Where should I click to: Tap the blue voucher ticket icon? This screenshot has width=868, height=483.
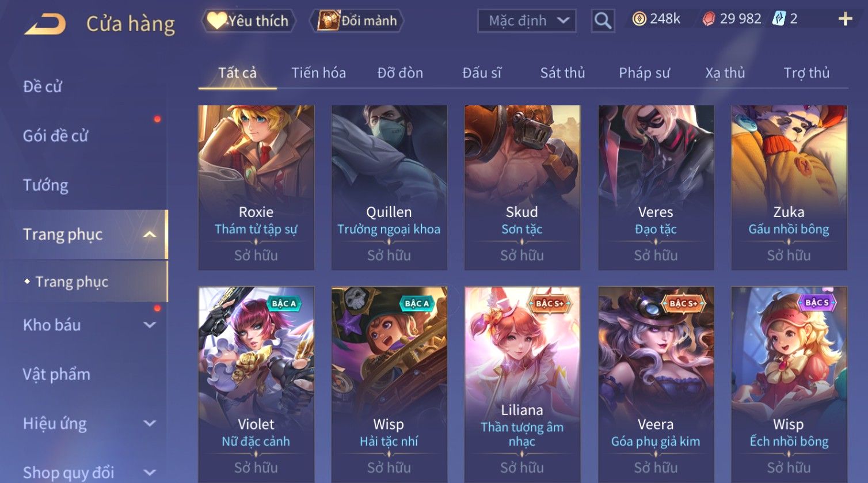click(779, 19)
